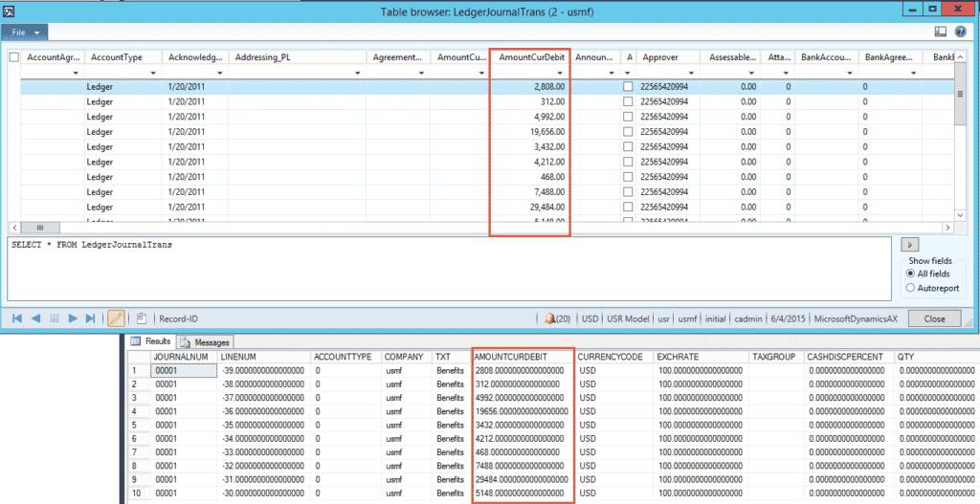Viewport: 980px width, 504px height.
Task: Go to the previous record
Action: point(35,318)
